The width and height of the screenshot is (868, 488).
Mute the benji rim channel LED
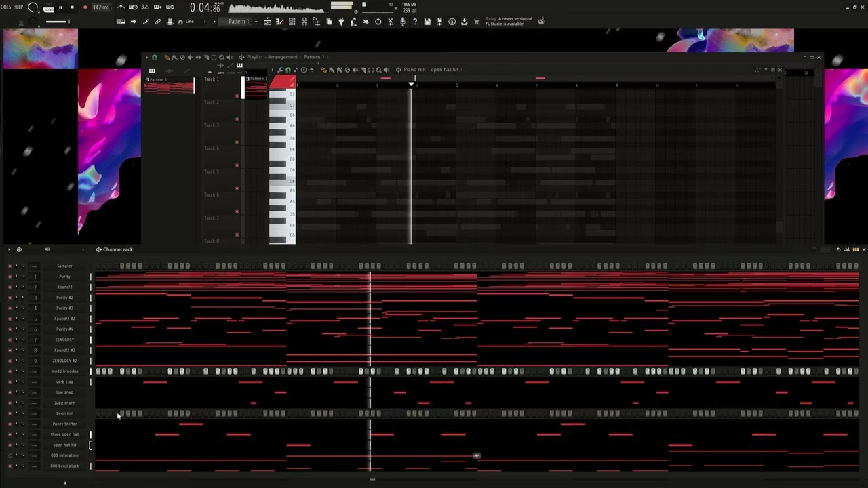[x=9, y=413]
